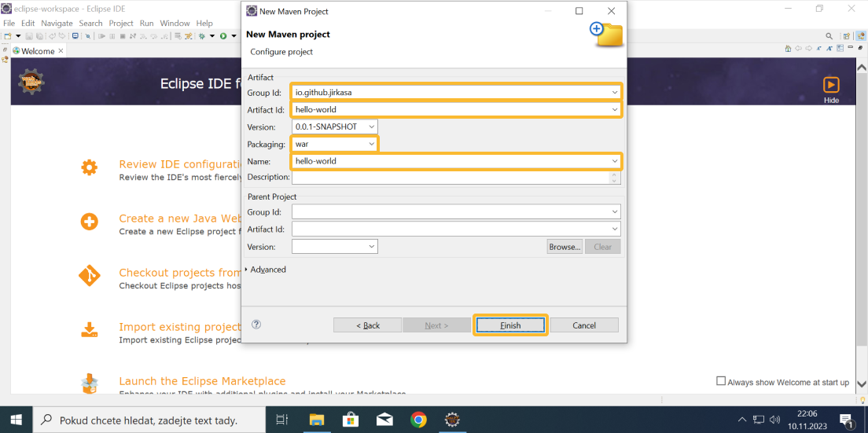Click the Welcome Home icon

coord(789,48)
